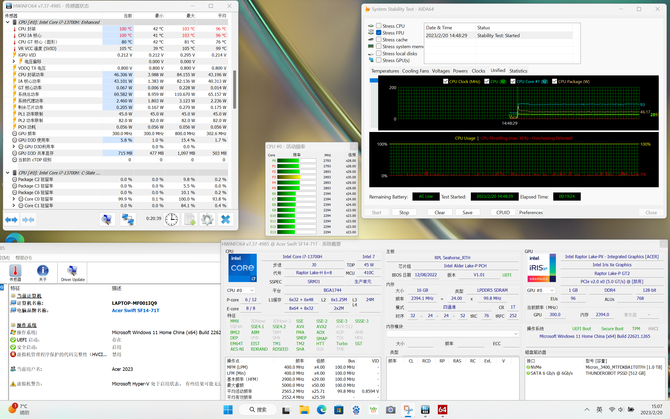Screen dimensions: 670x419
Task: Collapse the CPU [#0] Enhanced sensor group
Action: click(8, 22)
